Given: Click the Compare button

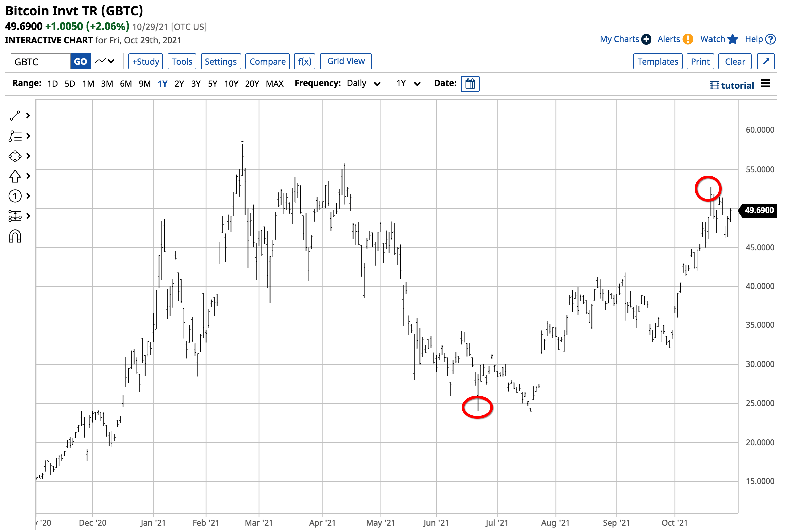Looking at the screenshot, I should [268, 61].
